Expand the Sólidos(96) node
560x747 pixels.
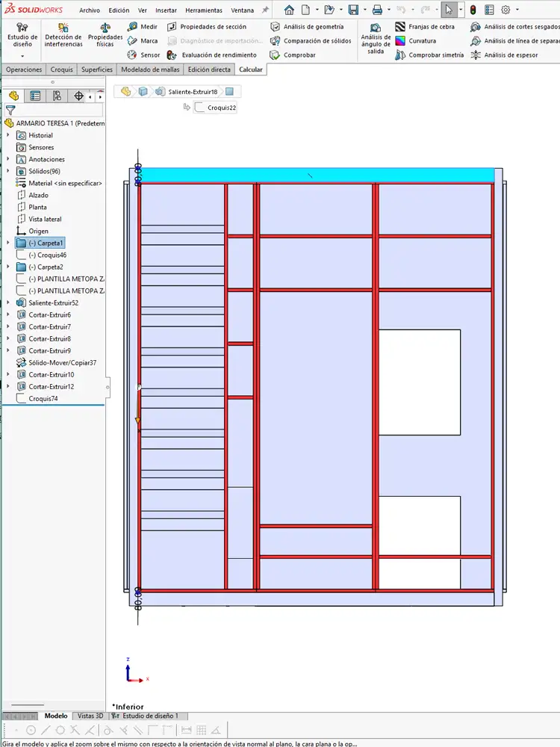tap(7, 171)
